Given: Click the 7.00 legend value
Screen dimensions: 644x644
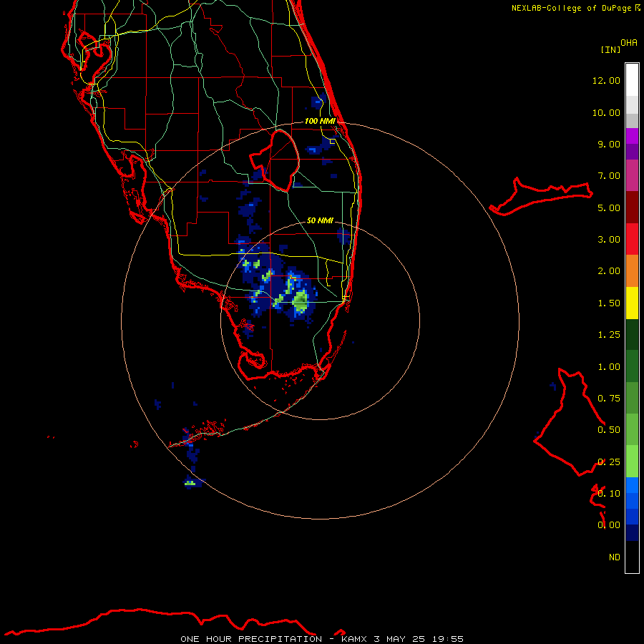Looking at the screenshot, I should click(x=609, y=176).
